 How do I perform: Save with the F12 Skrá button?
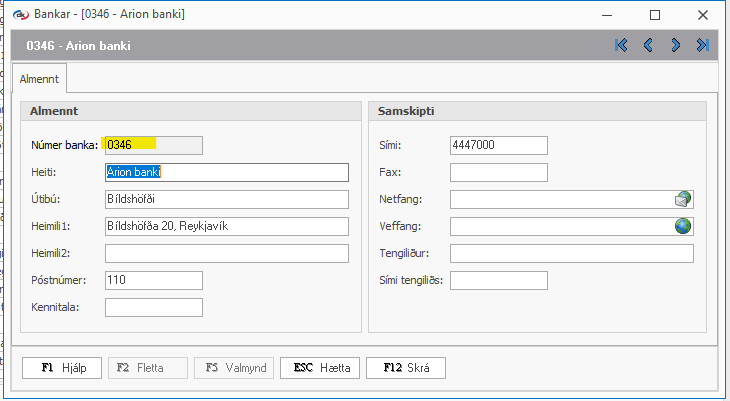(x=406, y=368)
